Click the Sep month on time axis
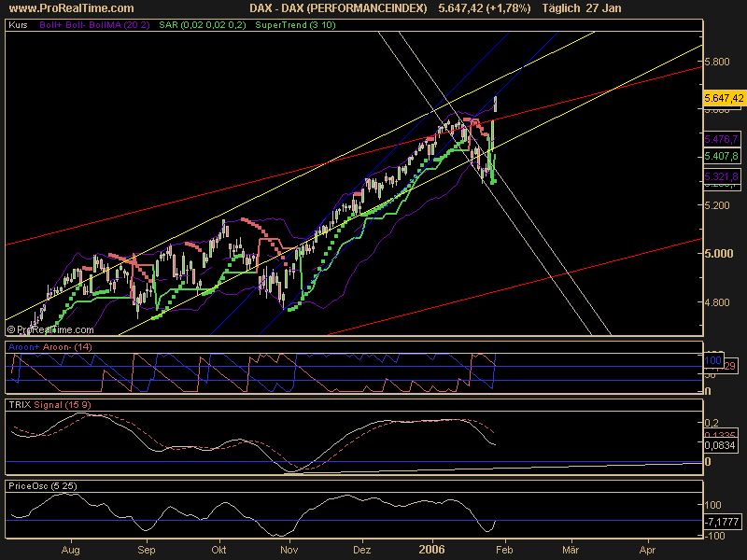The height and width of the screenshot is (560, 747). 147,550
